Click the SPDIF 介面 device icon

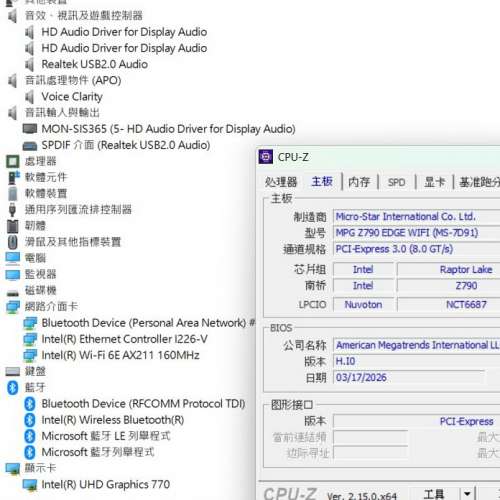(30, 146)
